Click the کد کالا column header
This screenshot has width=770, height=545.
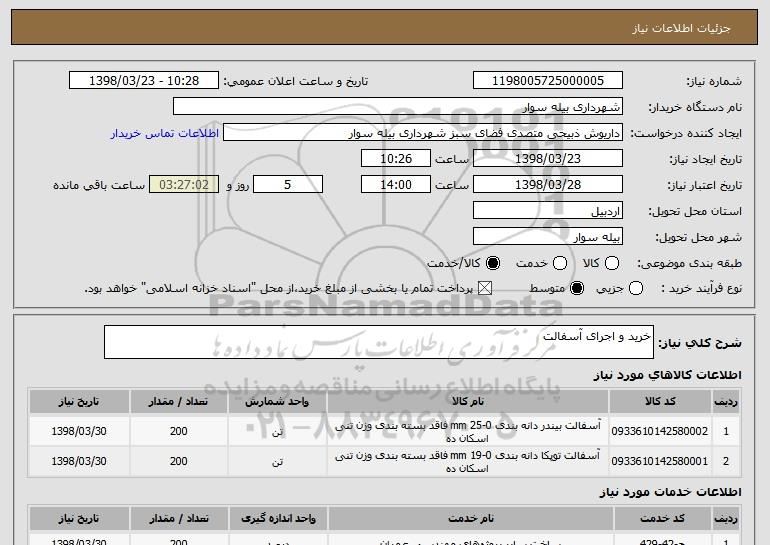pyautogui.click(x=660, y=402)
